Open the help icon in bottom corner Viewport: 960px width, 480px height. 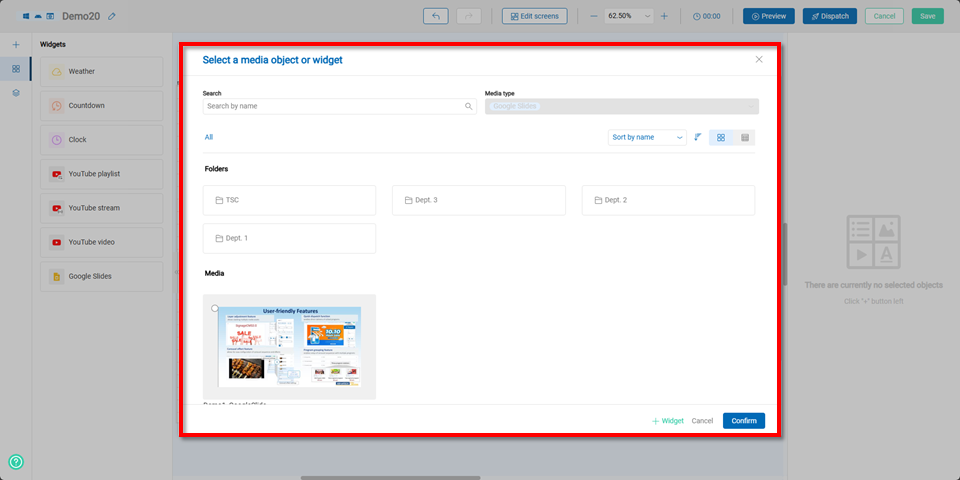[x=16, y=462]
